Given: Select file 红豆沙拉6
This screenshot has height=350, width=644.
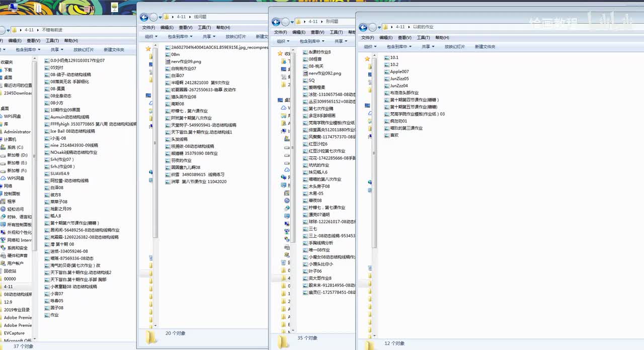Looking at the screenshot, I should click(x=318, y=144).
